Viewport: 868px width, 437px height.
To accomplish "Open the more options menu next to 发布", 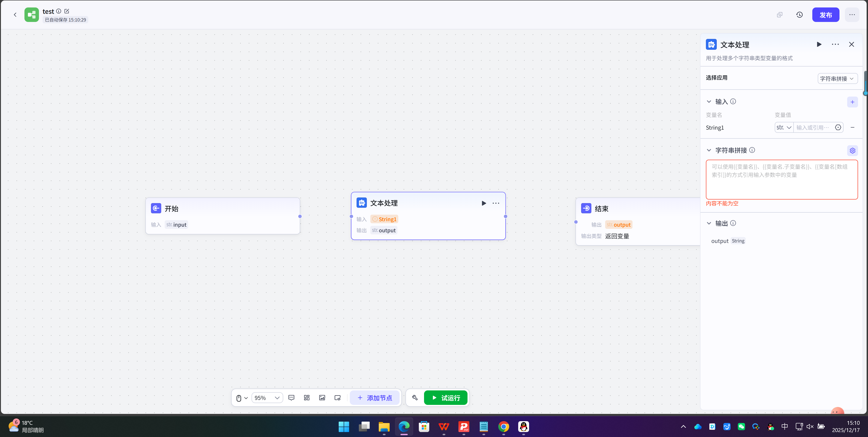I will click(x=852, y=15).
